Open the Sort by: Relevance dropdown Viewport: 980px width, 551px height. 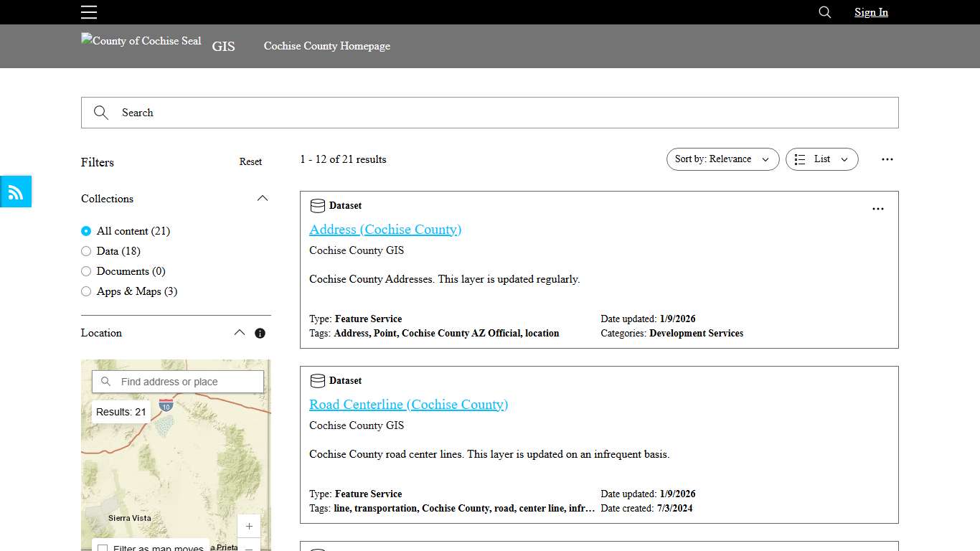point(722,159)
